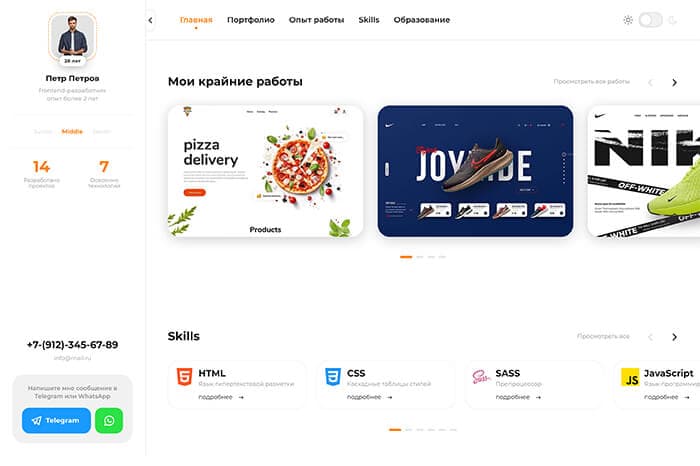
Task: Select the Middle level option
Action: click(x=72, y=132)
